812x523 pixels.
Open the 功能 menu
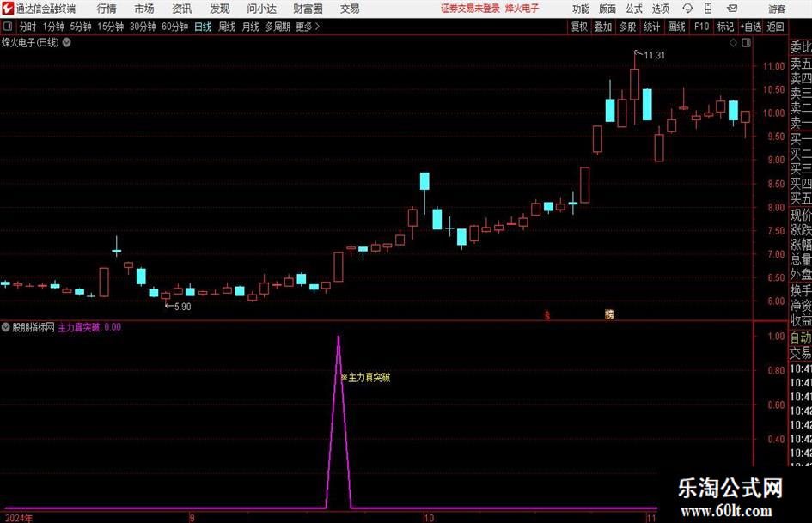[581, 9]
